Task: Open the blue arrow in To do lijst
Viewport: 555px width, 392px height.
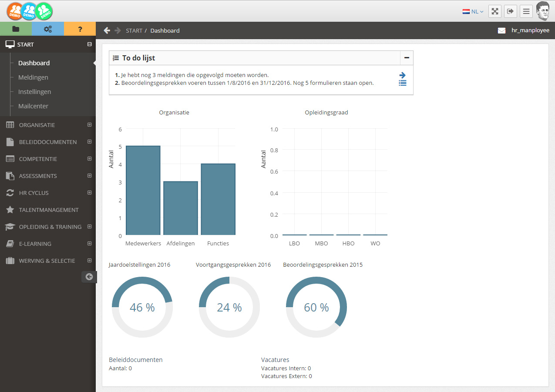Action: click(403, 75)
